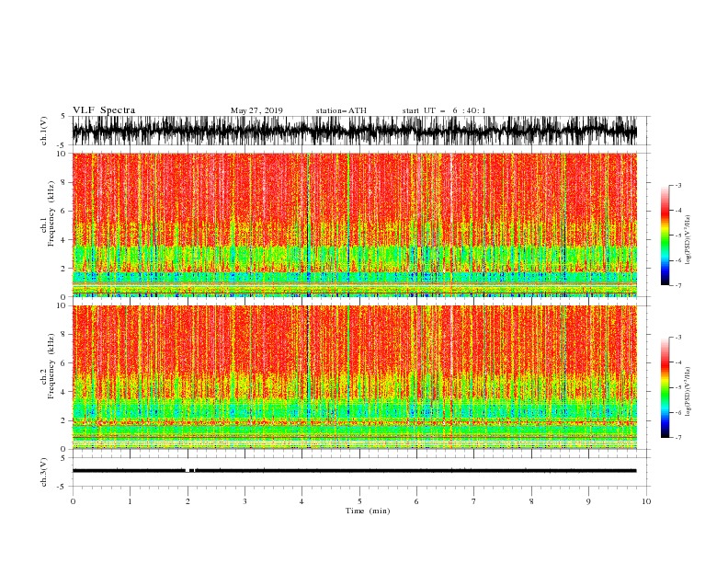
Task: Click inside the ch.1 spectrogram plot
Action: [355, 224]
